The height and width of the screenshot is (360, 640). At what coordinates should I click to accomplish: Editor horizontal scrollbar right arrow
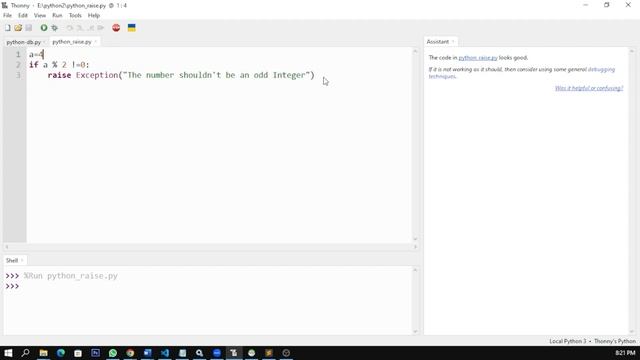(x=415, y=247)
